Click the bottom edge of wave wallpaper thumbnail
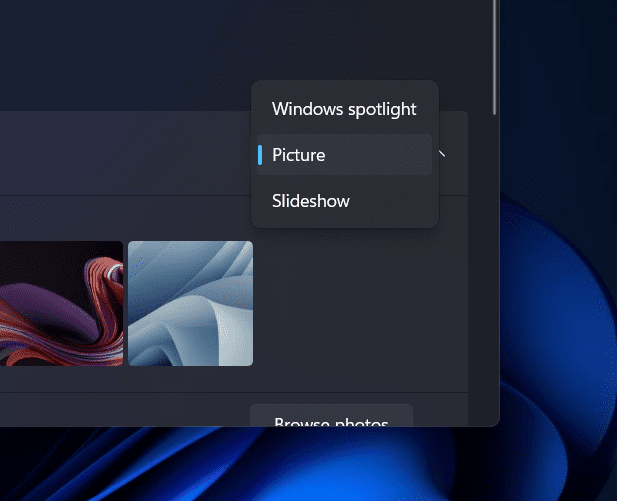Screen dimensions: 617x501 [x=190, y=363]
